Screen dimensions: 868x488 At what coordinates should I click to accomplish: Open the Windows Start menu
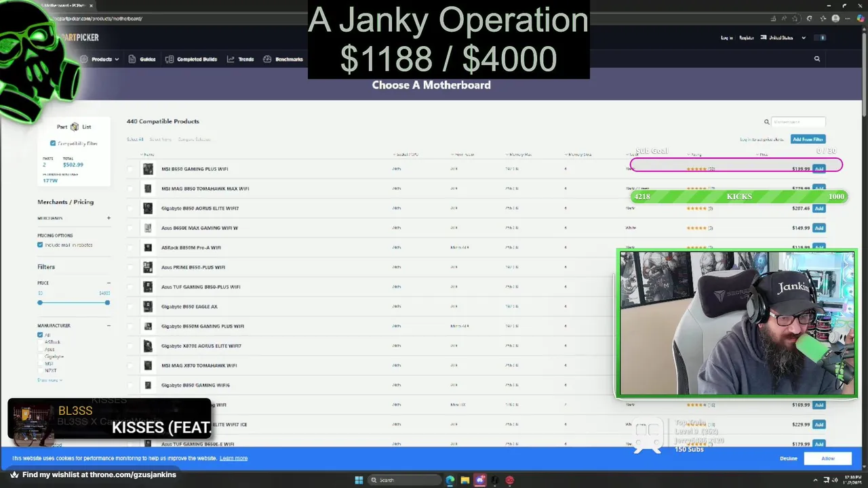coord(359,480)
